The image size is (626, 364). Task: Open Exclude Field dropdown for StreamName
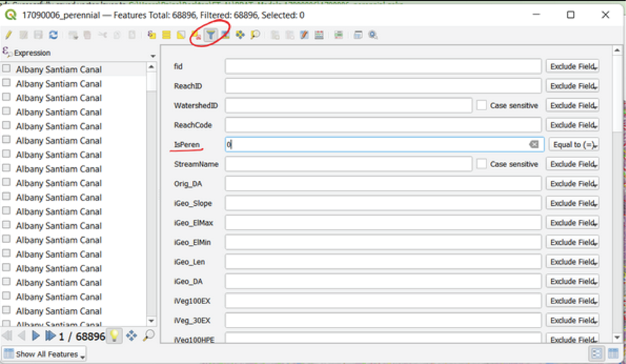click(572, 164)
